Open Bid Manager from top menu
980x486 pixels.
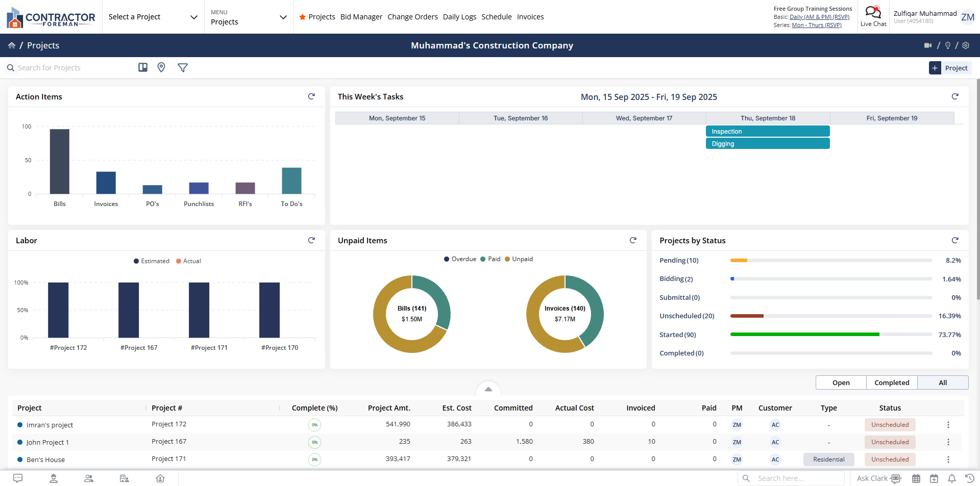coord(361,17)
